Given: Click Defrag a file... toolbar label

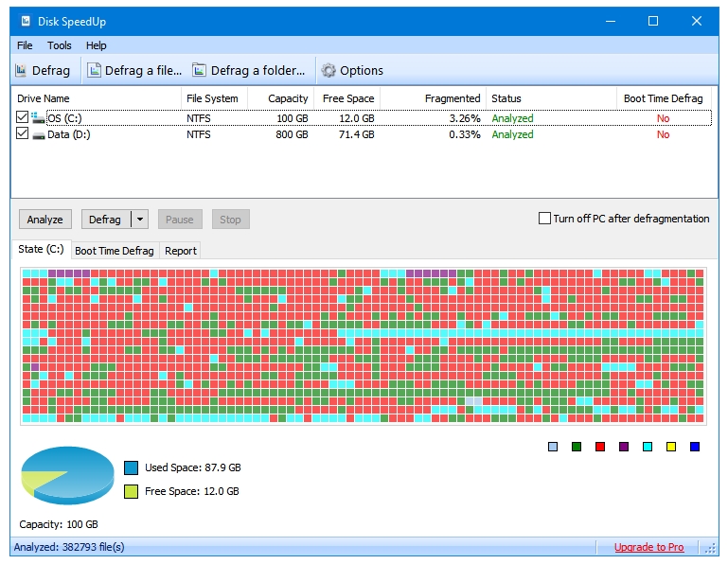Looking at the screenshot, I should tap(143, 71).
